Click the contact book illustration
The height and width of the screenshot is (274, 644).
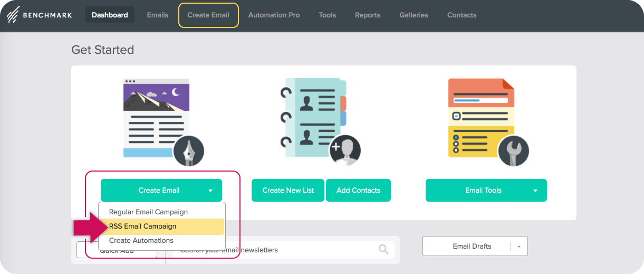(x=313, y=117)
